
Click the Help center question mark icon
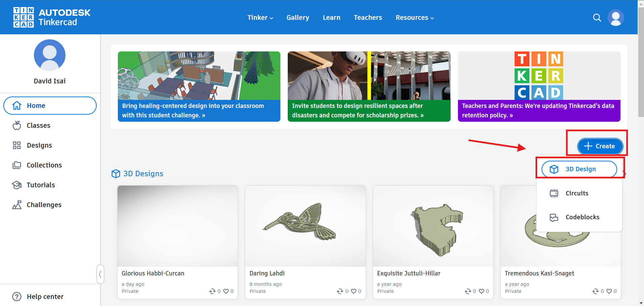[17, 297]
